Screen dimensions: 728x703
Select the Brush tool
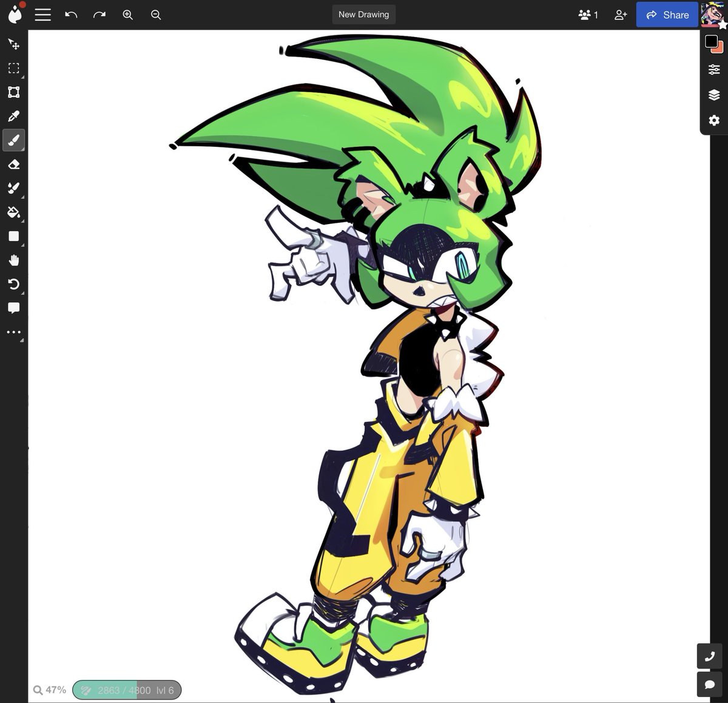coord(13,140)
